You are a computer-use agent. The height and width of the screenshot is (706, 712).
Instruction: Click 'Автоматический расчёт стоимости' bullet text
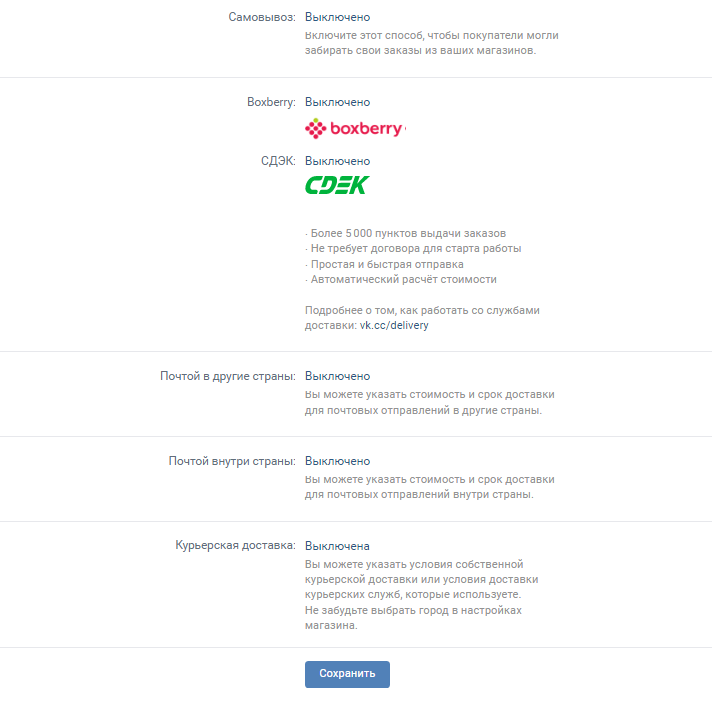pyautogui.click(x=400, y=280)
